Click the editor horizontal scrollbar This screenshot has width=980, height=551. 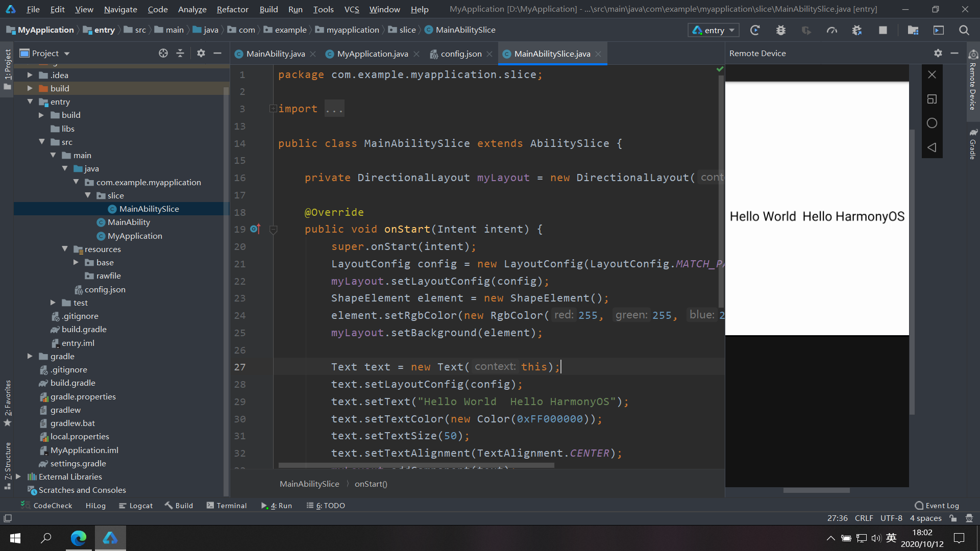[x=416, y=465]
